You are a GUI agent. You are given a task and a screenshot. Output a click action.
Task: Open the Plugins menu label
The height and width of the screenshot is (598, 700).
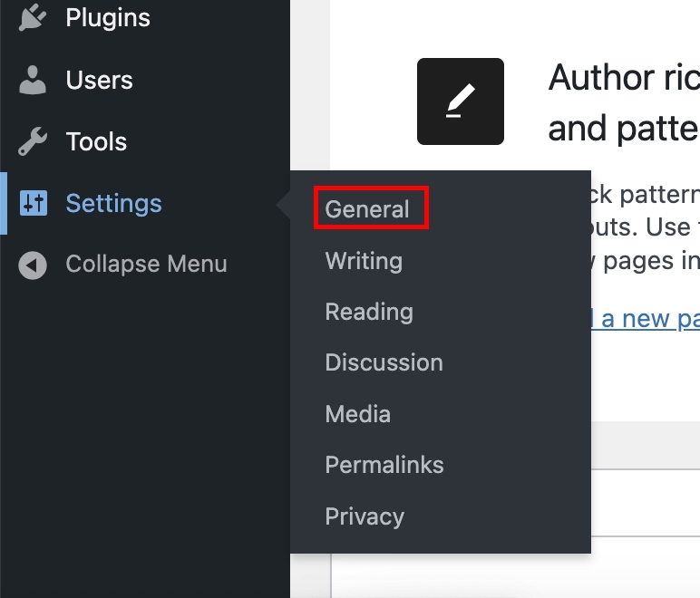(108, 18)
